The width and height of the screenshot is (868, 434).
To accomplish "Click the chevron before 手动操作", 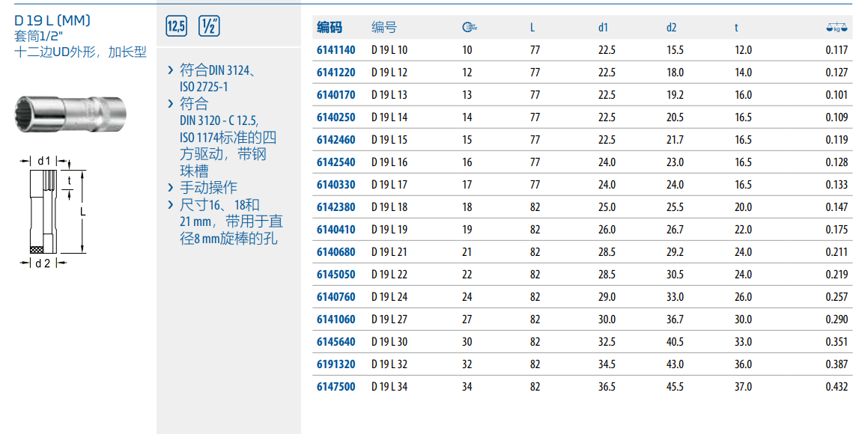I will 171,187.
